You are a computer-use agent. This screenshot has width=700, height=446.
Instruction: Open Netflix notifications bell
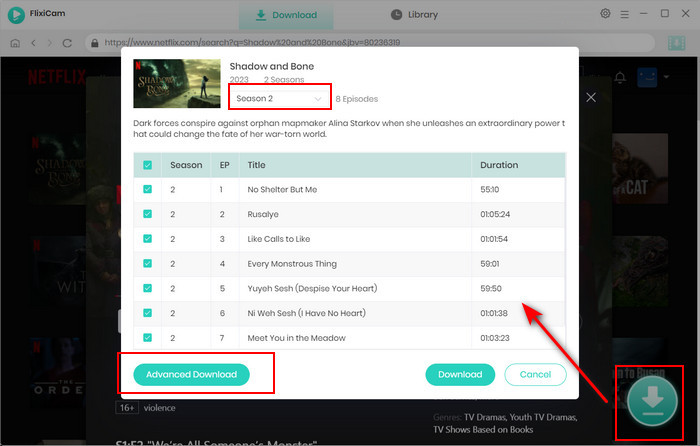[620, 77]
